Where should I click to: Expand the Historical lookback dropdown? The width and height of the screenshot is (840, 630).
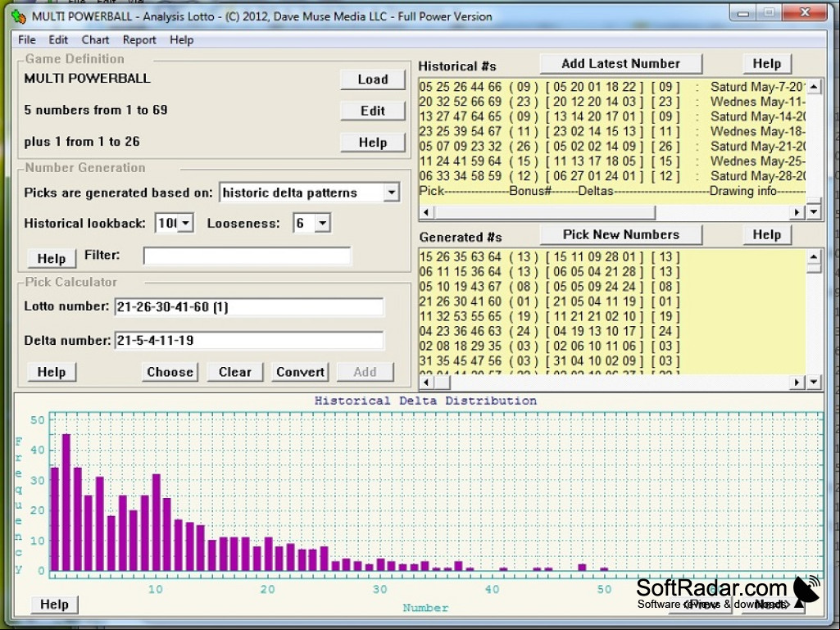(186, 223)
